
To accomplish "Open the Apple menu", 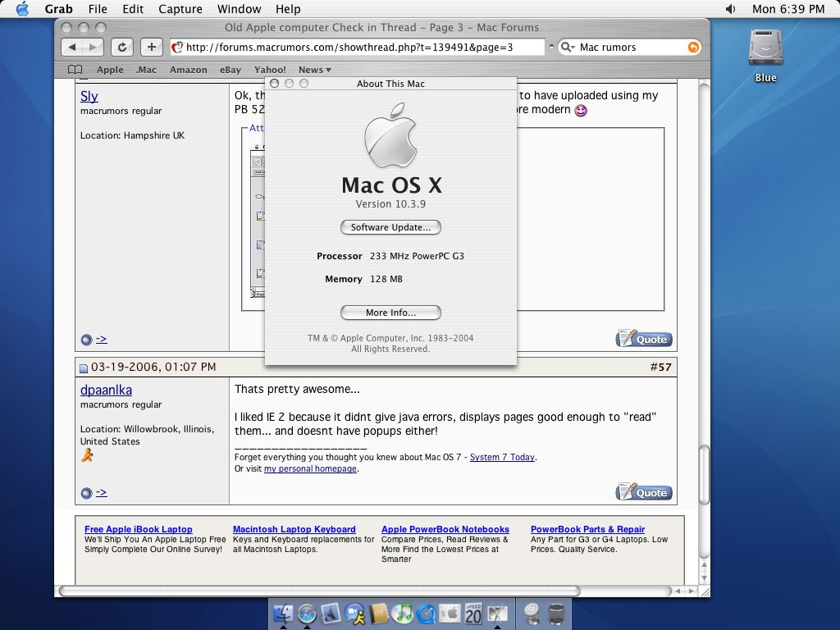I will pos(22,9).
